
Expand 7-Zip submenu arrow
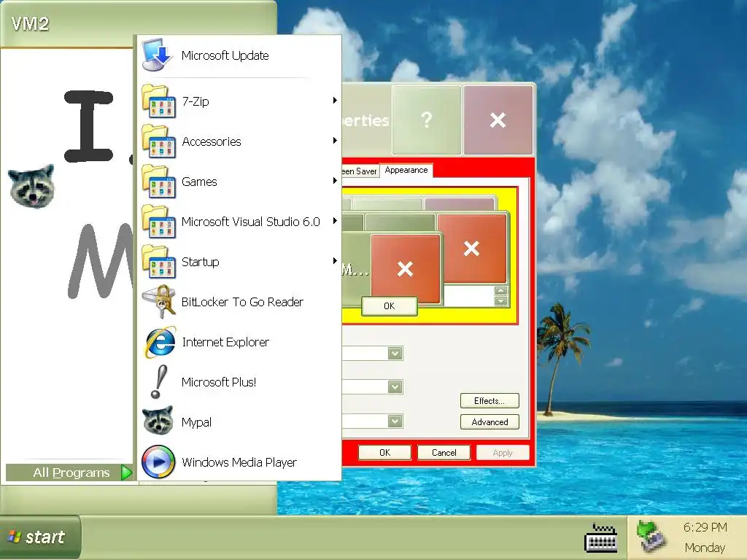click(x=335, y=100)
